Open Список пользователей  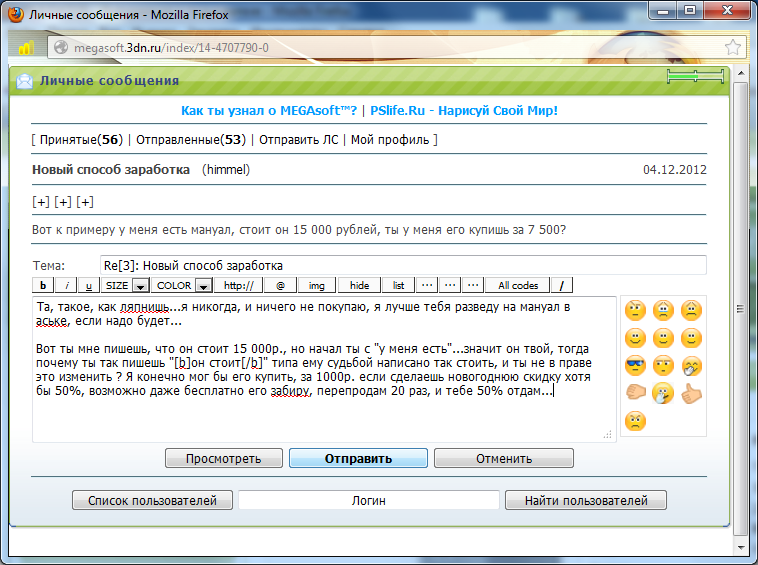click(x=152, y=500)
